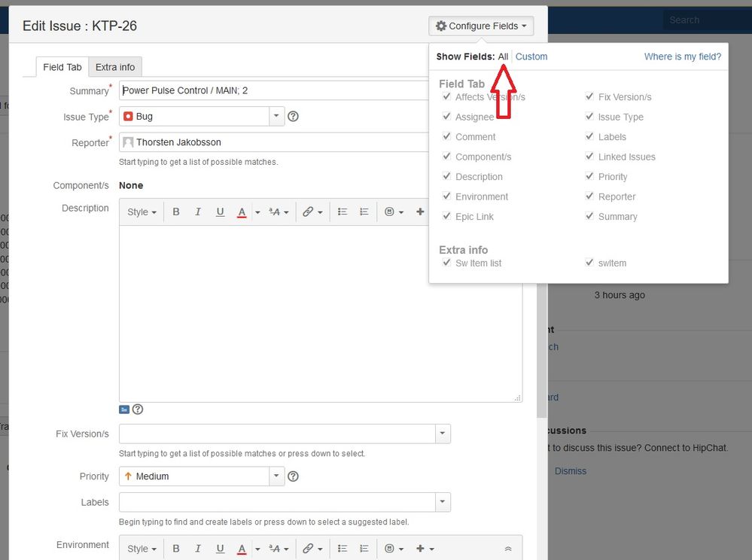Uncheck Sw Item list field checkbox
This screenshot has height=560, width=752.
click(446, 263)
